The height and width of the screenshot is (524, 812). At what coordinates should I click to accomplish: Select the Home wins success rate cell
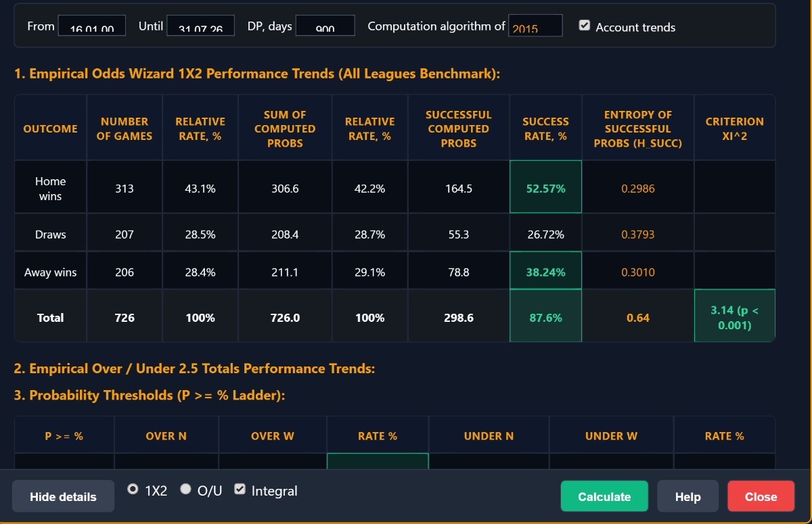click(545, 189)
